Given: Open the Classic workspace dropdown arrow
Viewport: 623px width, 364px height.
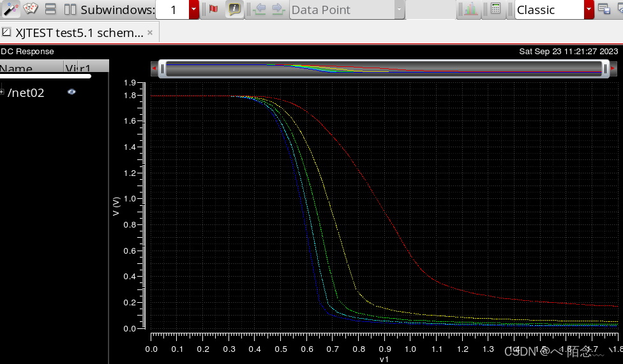Looking at the screenshot, I should (x=589, y=10).
